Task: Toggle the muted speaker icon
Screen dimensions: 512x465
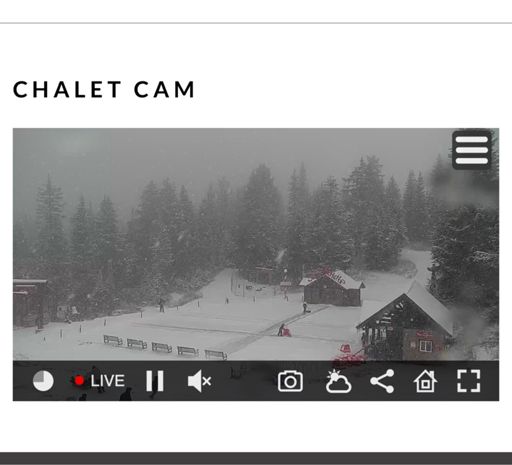Action: (x=199, y=381)
